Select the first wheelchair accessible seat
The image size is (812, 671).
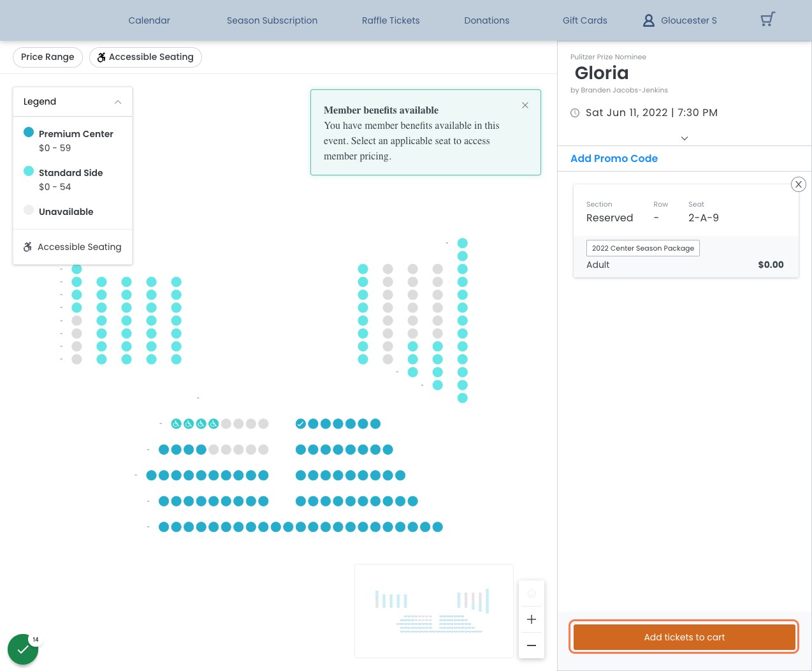click(x=177, y=424)
